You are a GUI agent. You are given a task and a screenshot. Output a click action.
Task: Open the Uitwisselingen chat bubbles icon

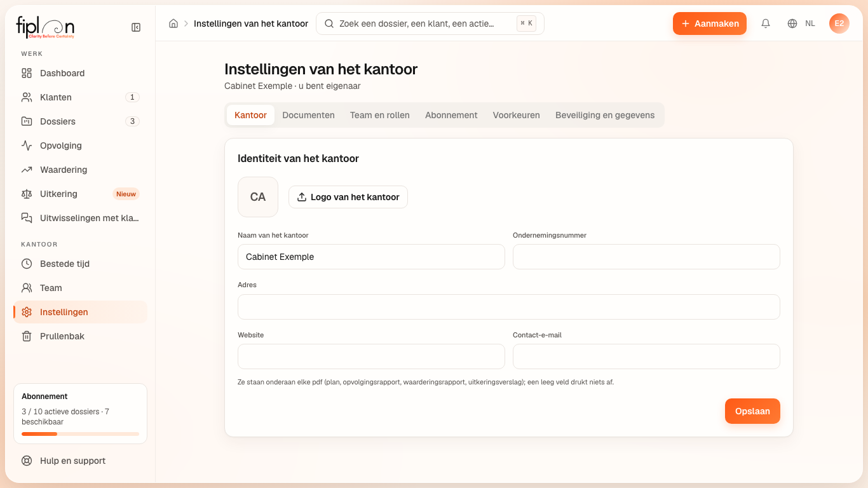tap(27, 218)
